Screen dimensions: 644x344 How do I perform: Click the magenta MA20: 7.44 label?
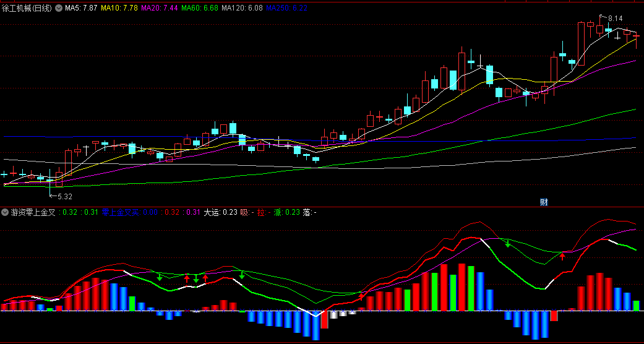pyautogui.click(x=160, y=8)
